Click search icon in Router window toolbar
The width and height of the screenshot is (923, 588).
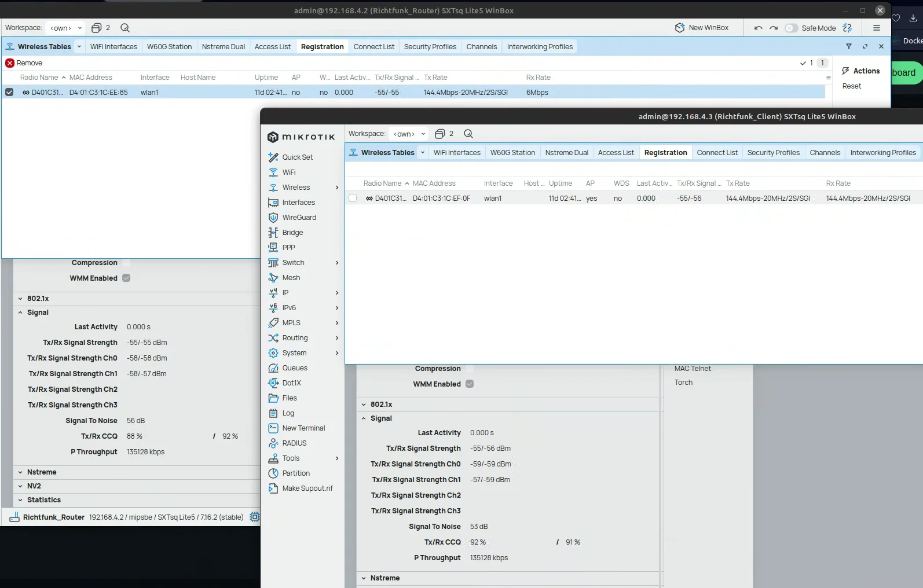(125, 28)
